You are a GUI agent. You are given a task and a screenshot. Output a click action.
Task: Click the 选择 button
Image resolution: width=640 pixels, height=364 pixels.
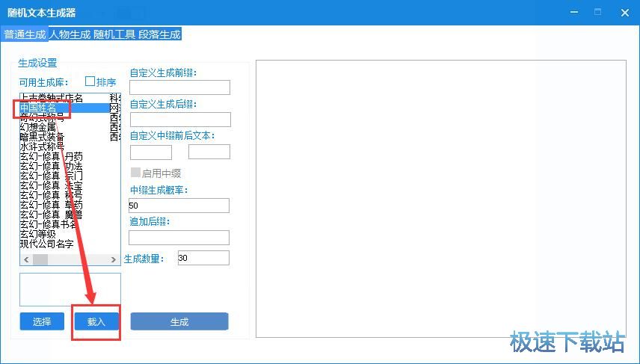(x=42, y=321)
